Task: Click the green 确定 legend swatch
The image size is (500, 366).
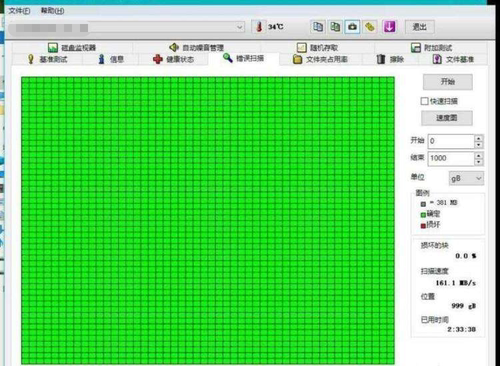Action: [x=423, y=215]
